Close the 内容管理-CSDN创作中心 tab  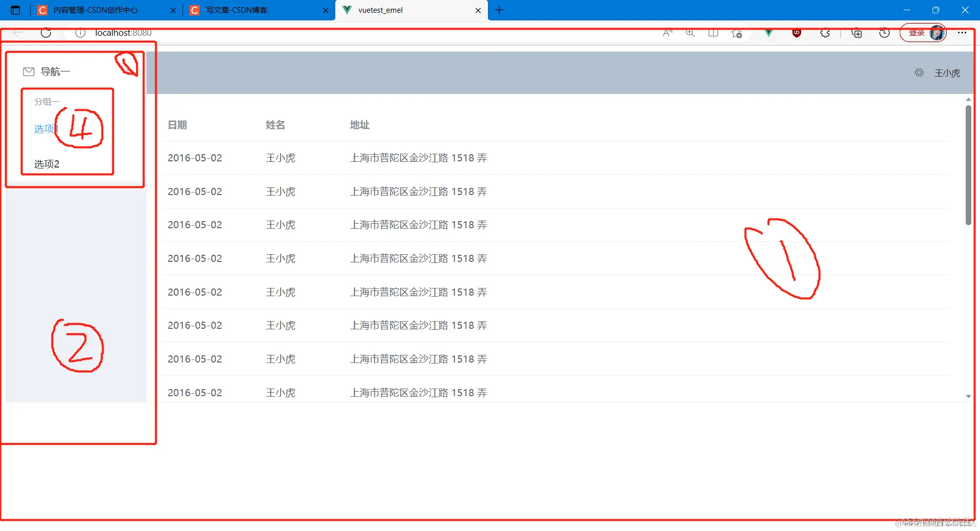click(x=173, y=10)
